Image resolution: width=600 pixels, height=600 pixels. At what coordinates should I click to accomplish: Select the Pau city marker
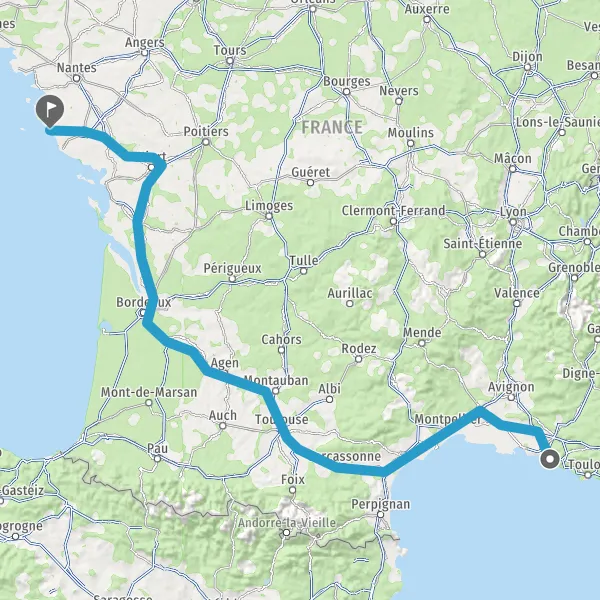click(x=157, y=458)
